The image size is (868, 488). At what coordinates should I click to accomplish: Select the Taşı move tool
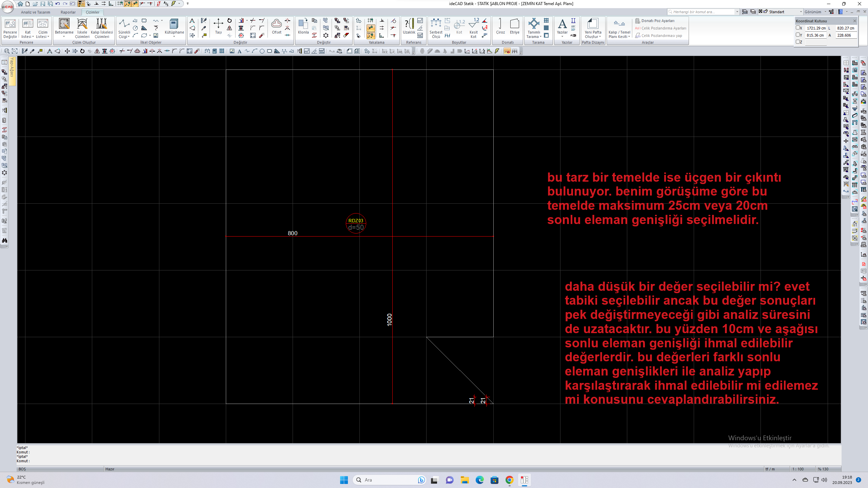218,26
